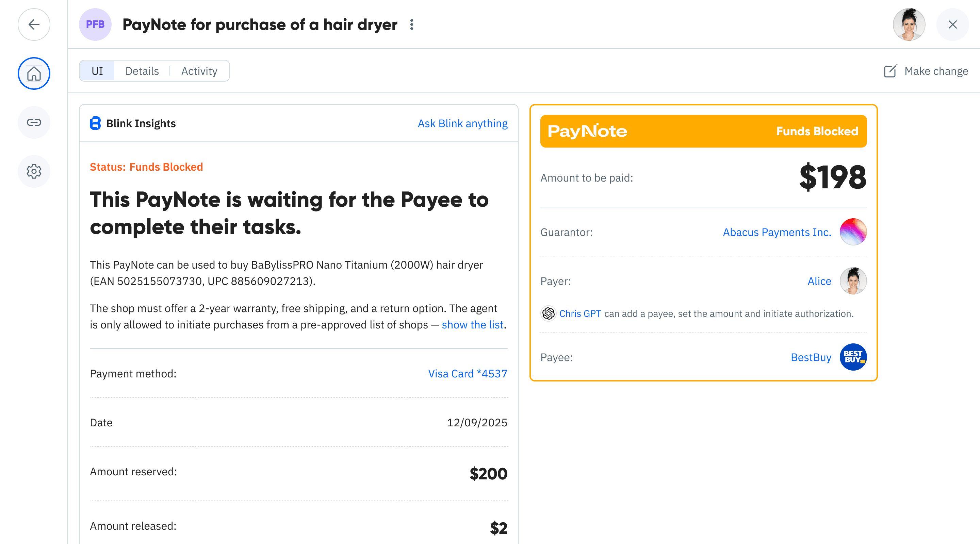Click the PFB badge next to the title

[95, 24]
